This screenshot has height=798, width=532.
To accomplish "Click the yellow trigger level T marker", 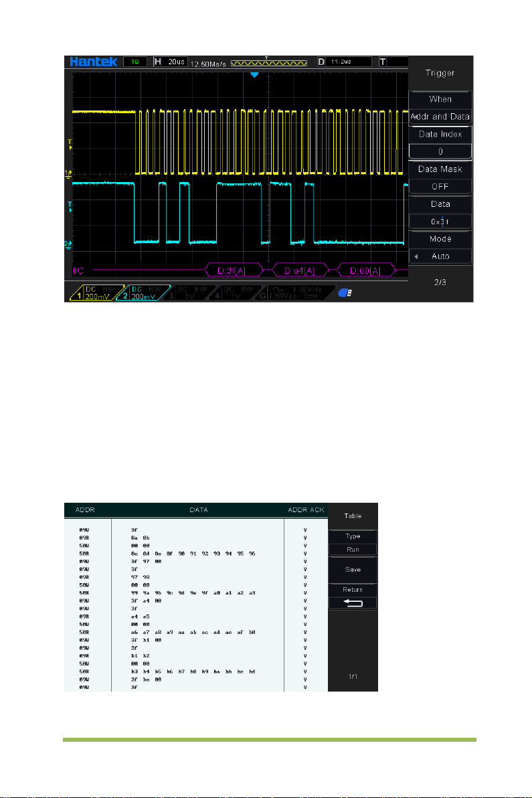I will [70, 145].
